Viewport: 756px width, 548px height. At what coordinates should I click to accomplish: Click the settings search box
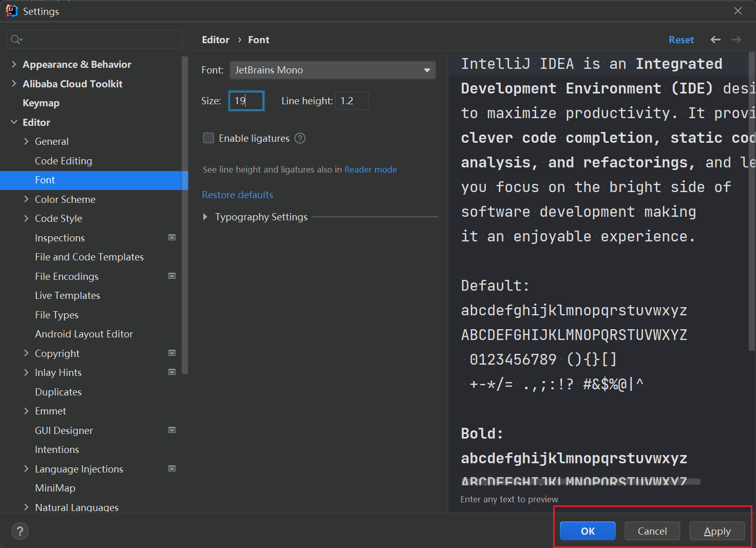[94, 40]
